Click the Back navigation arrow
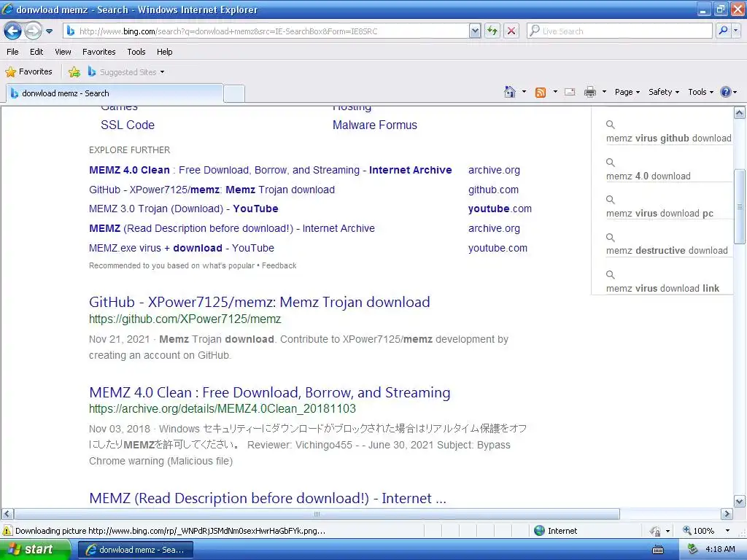Screen dimensions: 747x560 click(13, 31)
